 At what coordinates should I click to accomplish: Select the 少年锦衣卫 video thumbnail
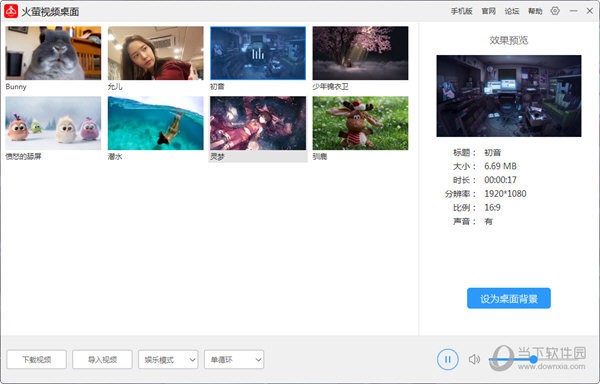click(360, 53)
